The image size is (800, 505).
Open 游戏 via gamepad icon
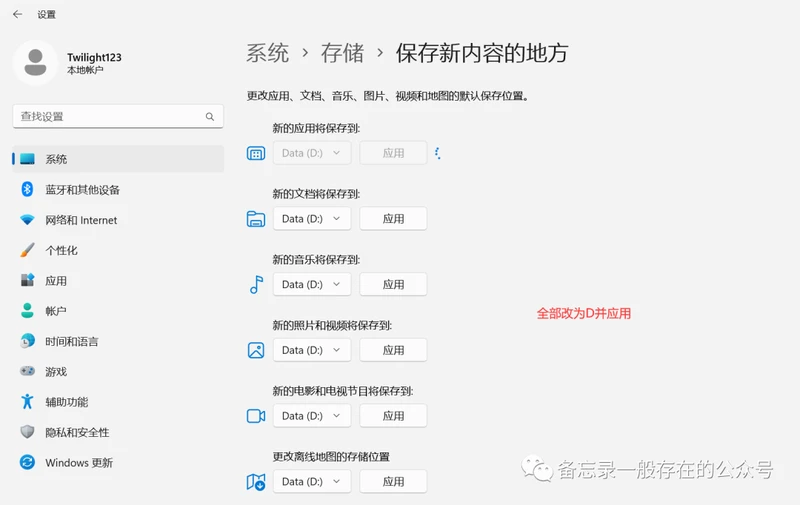click(27, 371)
